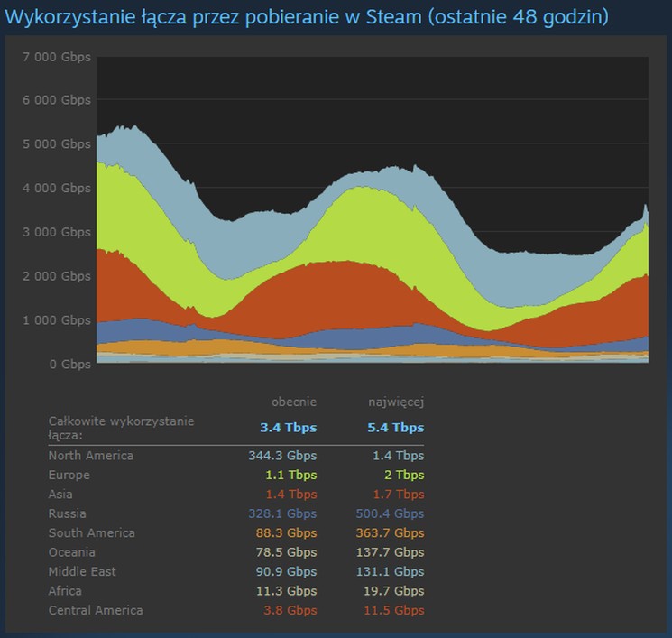This screenshot has height=638, width=672.
Task: Click the total peak value 5.4 Tbps
Action: (x=396, y=428)
